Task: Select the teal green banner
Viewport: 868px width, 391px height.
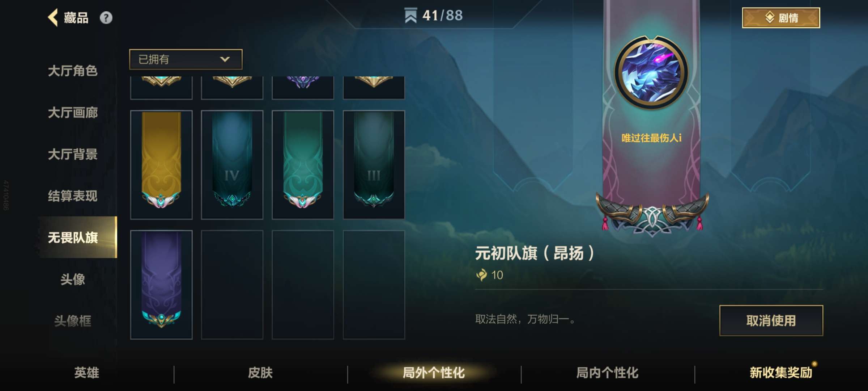Action: click(x=303, y=165)
